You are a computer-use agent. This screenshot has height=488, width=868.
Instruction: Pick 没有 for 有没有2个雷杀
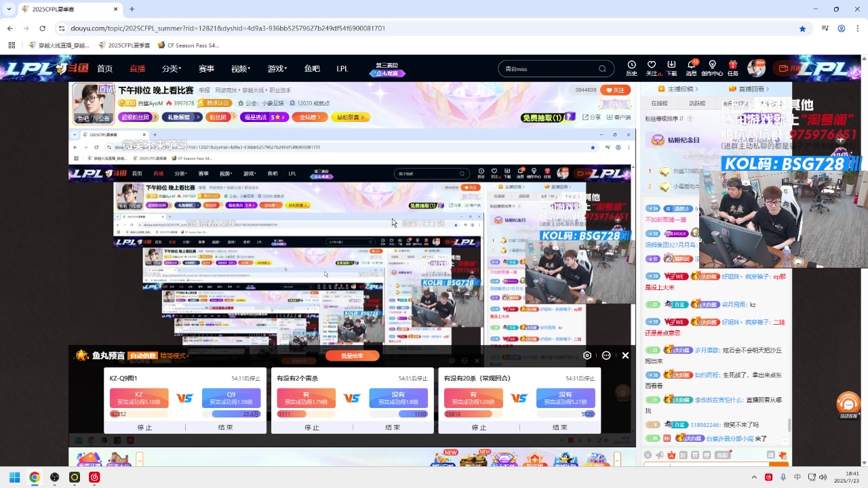398,398
